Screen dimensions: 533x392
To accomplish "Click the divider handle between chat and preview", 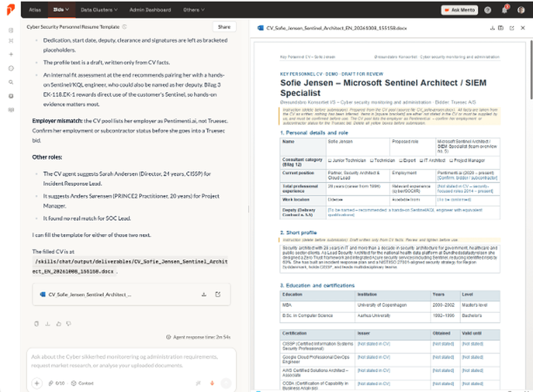I will click(249, 209).
